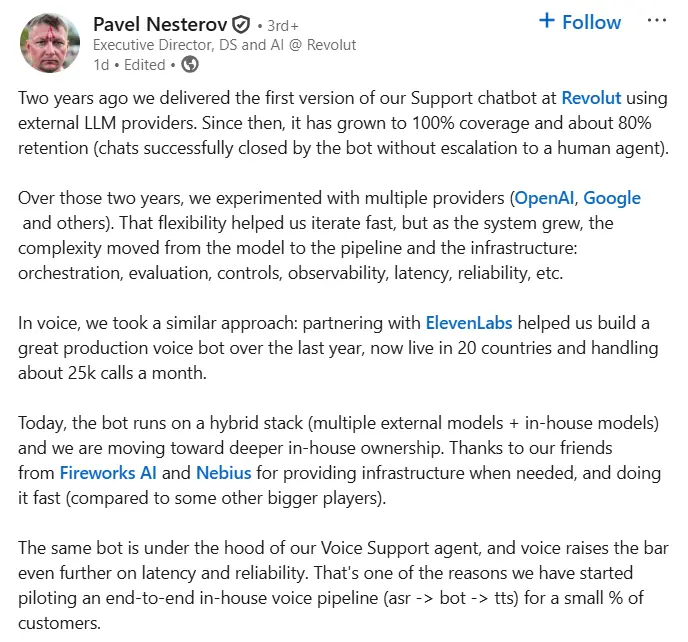
Task: Open the Fireworks AI link
Action: (108, 473)
